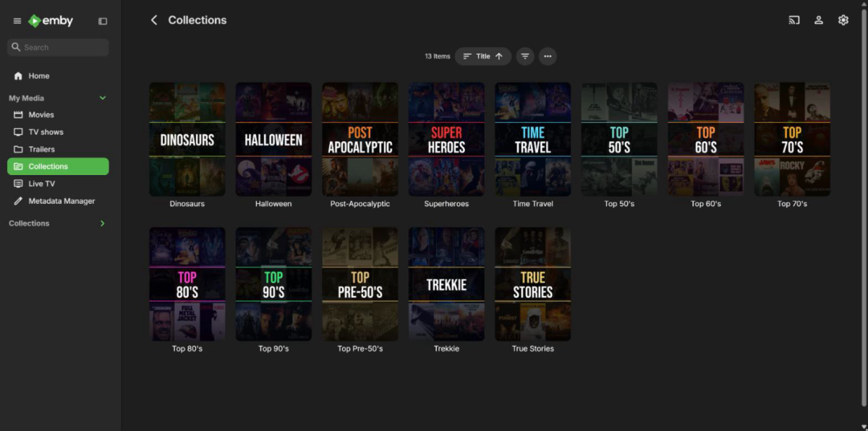Click the True Stories title text

click(x=533, y=349)
